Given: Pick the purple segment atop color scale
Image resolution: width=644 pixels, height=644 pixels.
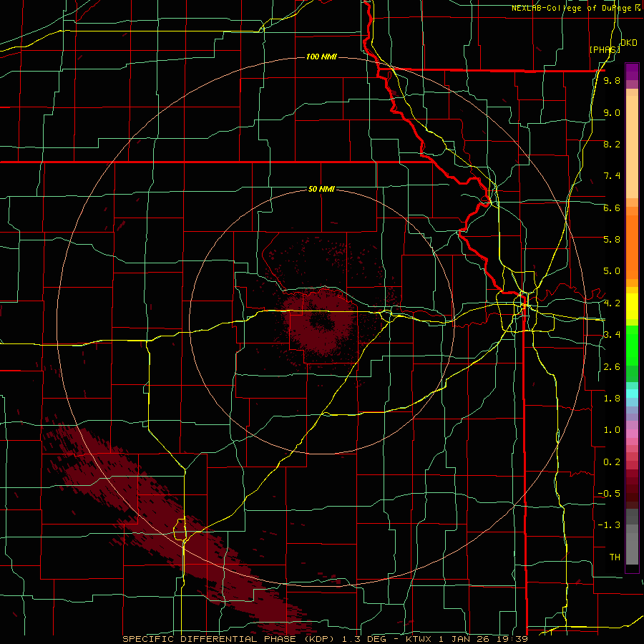Looking at the screenshot, I should 632,72.
